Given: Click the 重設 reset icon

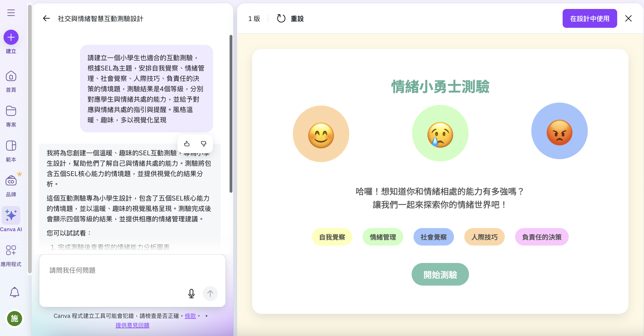Looking at the screenshot, I should pos(281,18).
